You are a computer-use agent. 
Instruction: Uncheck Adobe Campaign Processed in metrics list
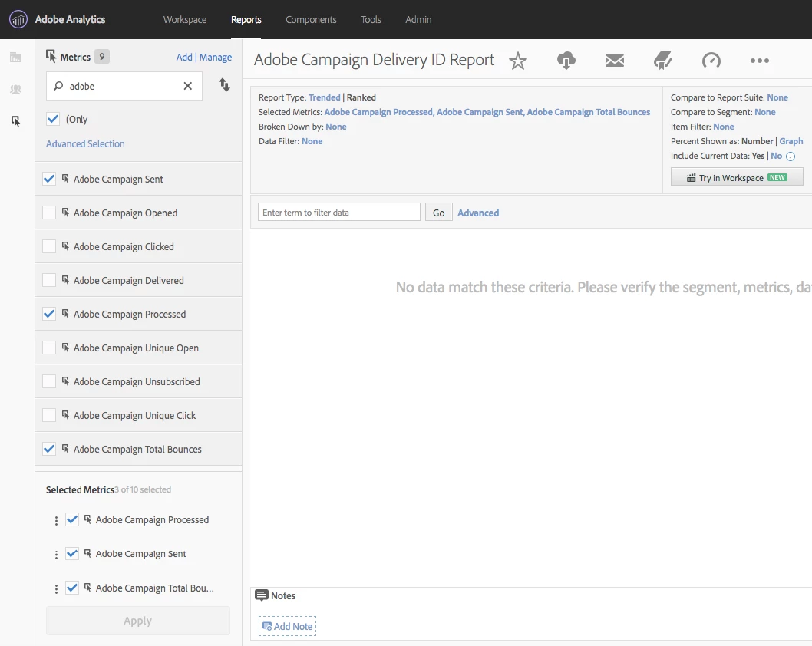[x=48, y=314]
